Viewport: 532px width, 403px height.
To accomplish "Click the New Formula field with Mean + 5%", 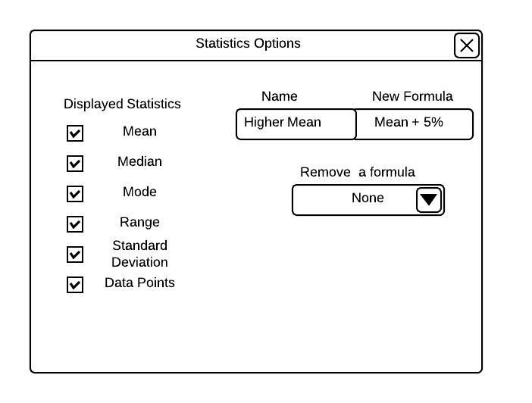I will [x=414, y=123].
